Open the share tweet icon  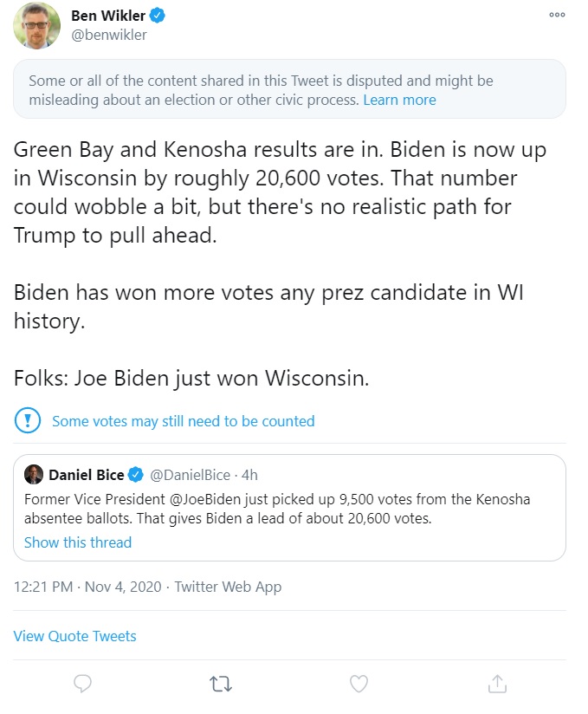[497, 684]
